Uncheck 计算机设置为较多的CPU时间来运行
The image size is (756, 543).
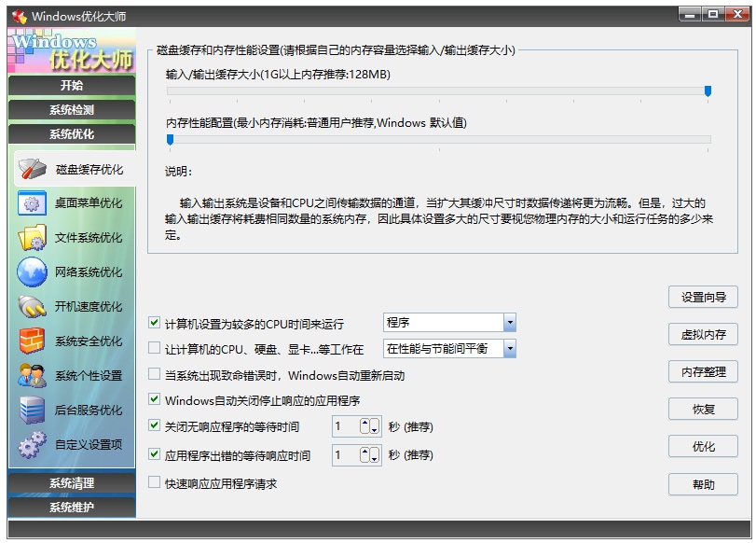(155, 323)
